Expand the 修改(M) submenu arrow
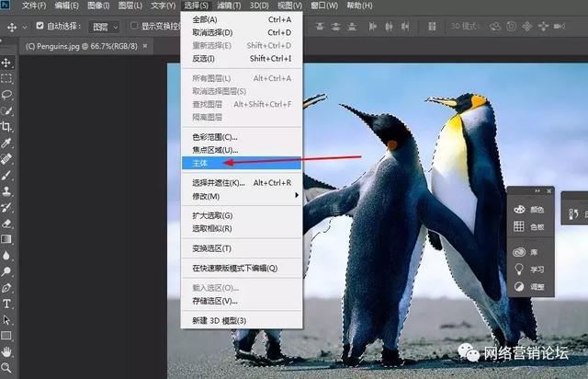 [x=297, y=196]
